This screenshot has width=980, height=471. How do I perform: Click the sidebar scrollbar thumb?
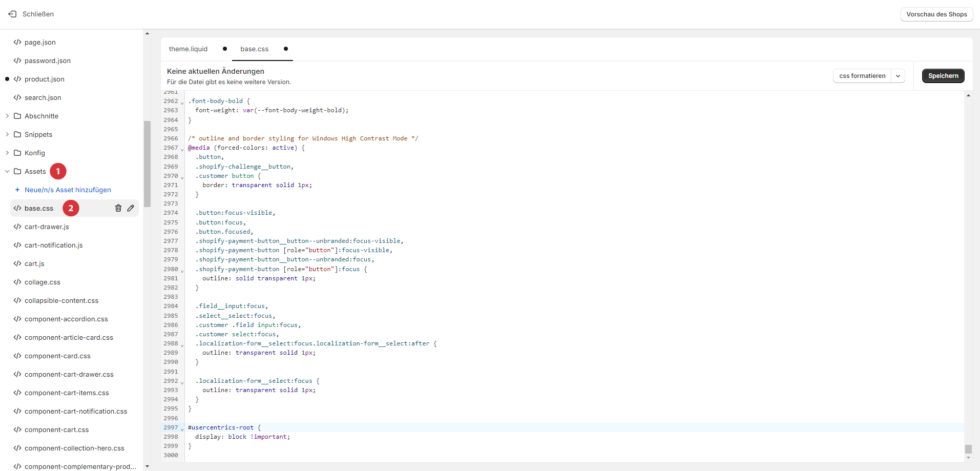pyautogui.click(x=147, y=164)
